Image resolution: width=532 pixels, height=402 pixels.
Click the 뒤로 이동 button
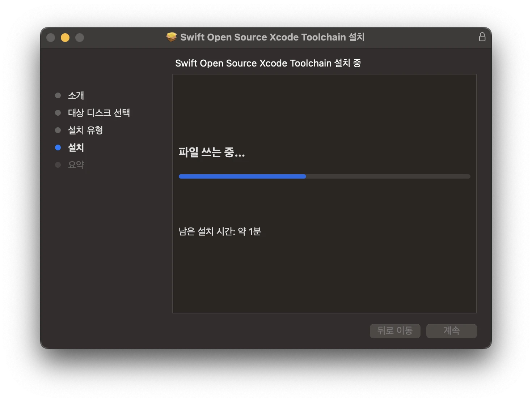click(x=395, y=331)
